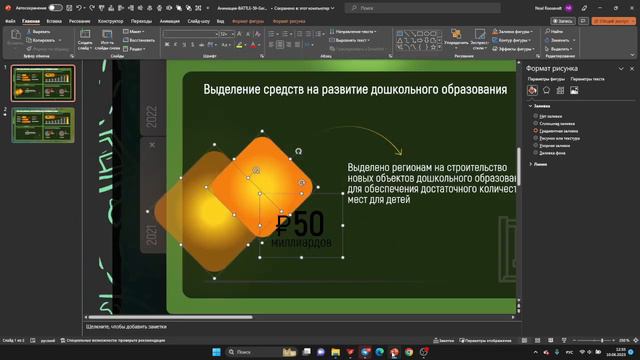Switch to the Конструктор ribbon tab
The height and width of the screenshot is (360, 640).
coord(110,21)
